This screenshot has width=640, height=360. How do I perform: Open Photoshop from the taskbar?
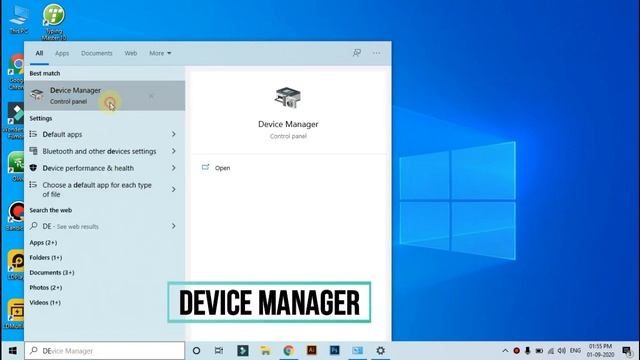pyautogui.click(x=334, y=350)
